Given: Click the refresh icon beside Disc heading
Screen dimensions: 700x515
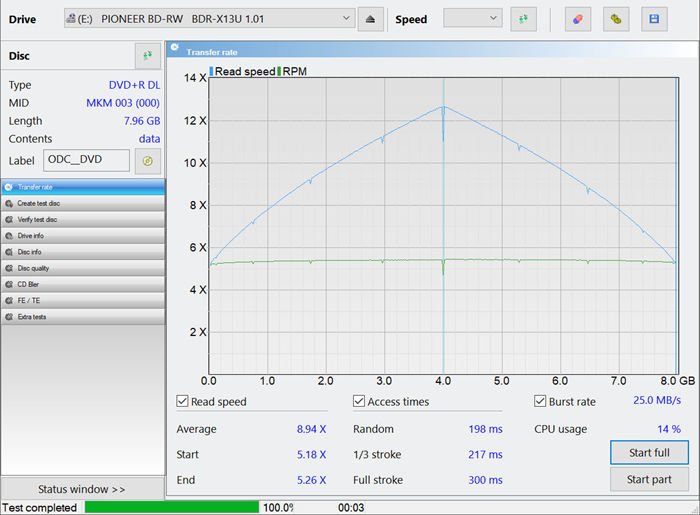Looking at the screenshot, I should [148, 56].
